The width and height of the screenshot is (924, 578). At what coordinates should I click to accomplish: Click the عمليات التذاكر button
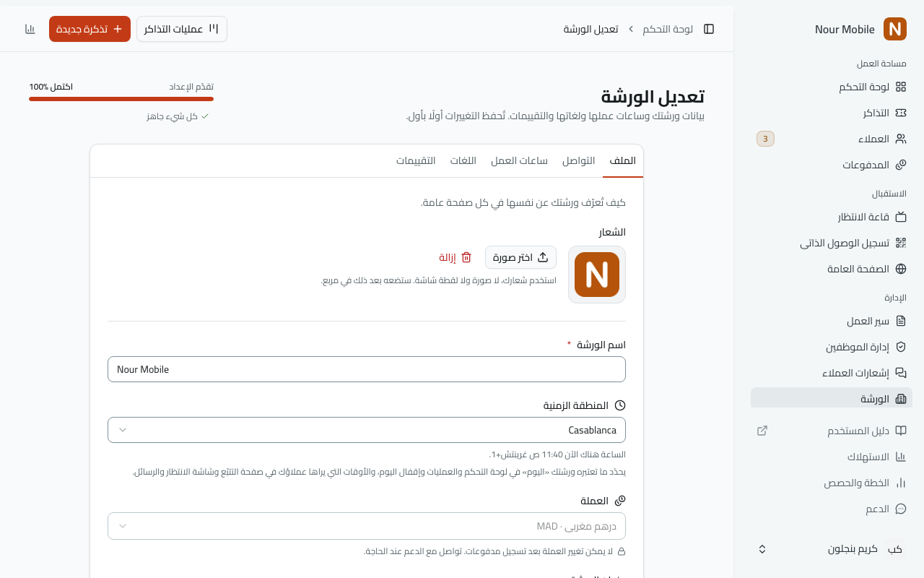182,29
